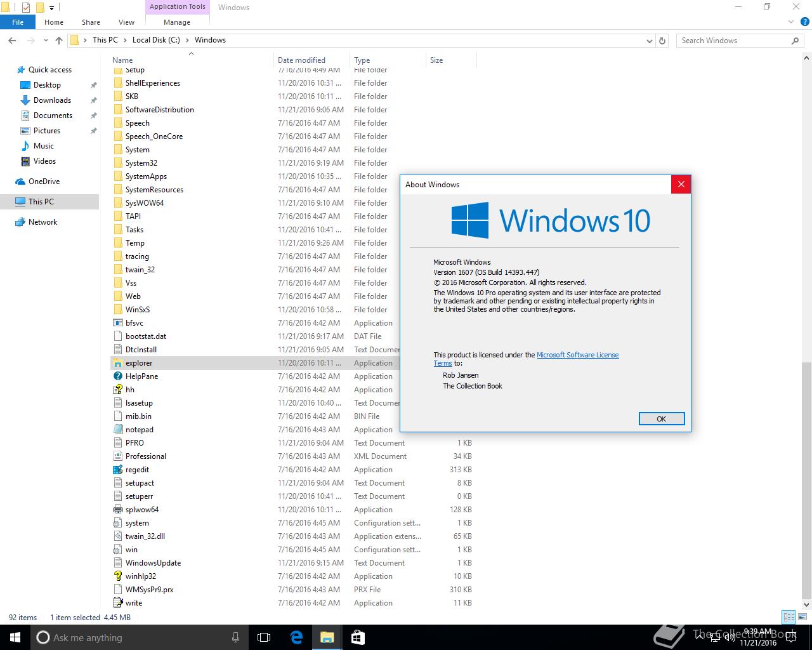Expand the Local Disk (C:) breadcrumb arrow
This screenshot has height=650, width=812.
187,40
